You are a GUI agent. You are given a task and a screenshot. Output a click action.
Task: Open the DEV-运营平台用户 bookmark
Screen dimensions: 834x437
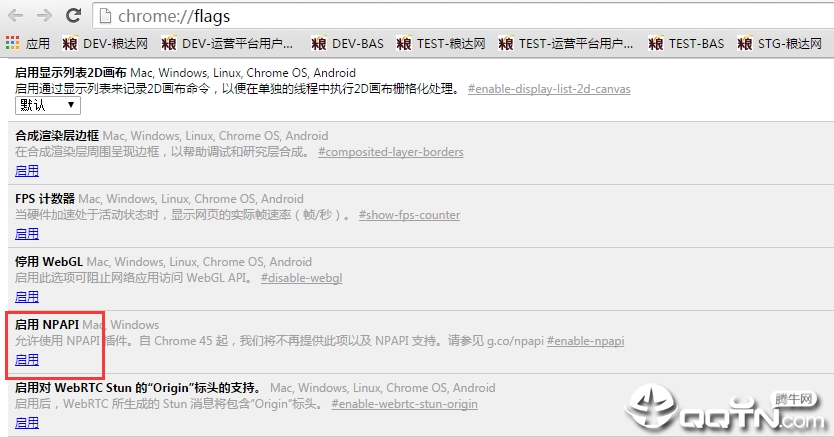coord(228,43)
